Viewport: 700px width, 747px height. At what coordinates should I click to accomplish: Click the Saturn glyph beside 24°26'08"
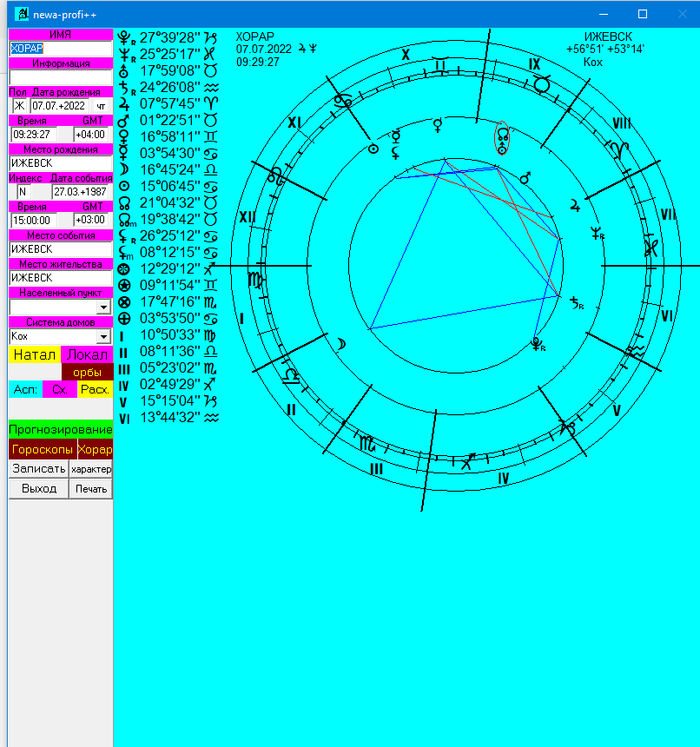pos(124,88)
